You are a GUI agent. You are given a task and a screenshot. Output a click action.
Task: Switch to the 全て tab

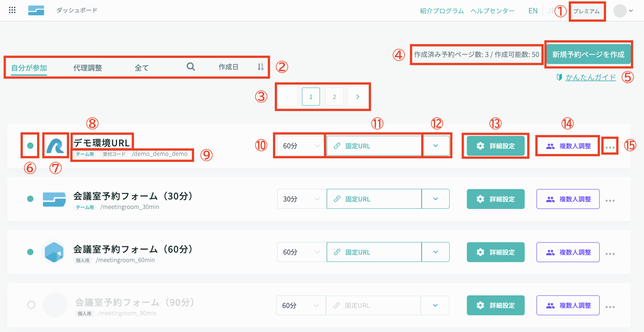click(142, 67)
